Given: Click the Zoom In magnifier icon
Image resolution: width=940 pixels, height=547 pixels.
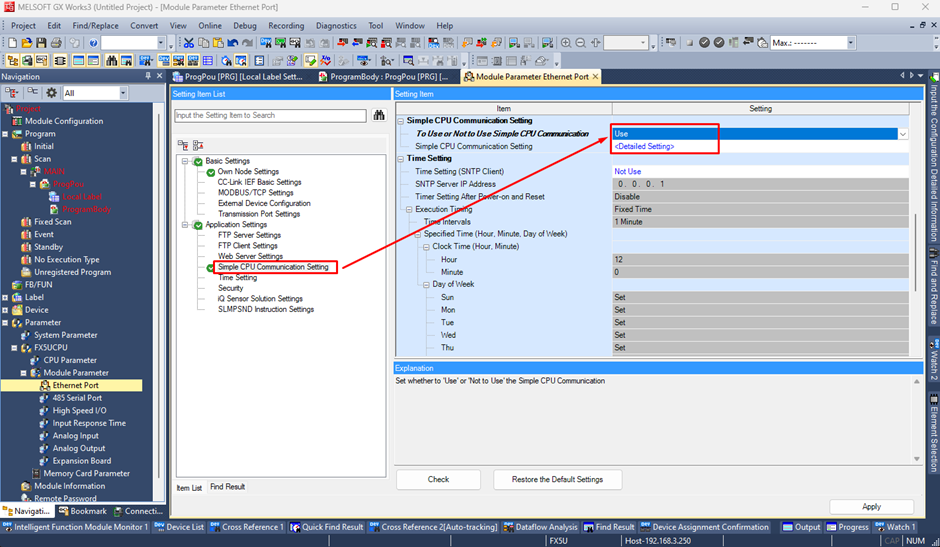Looking at the screenshot, I should (566, 43).
